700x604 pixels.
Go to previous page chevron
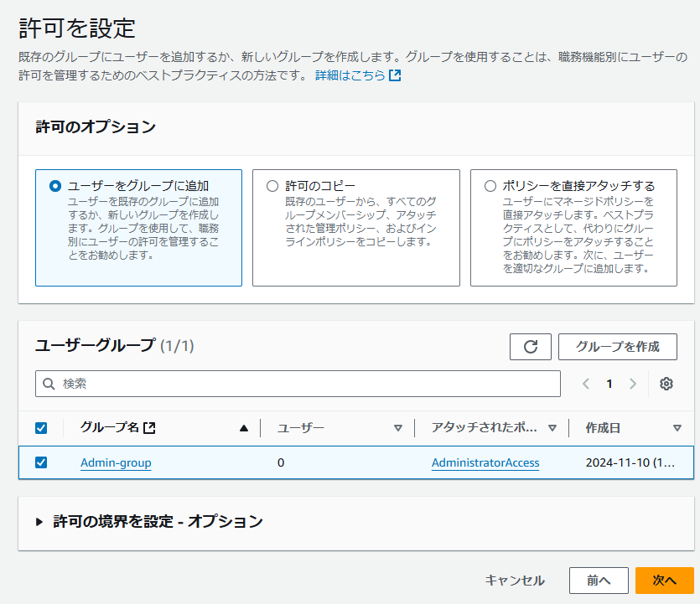[586, 384]
